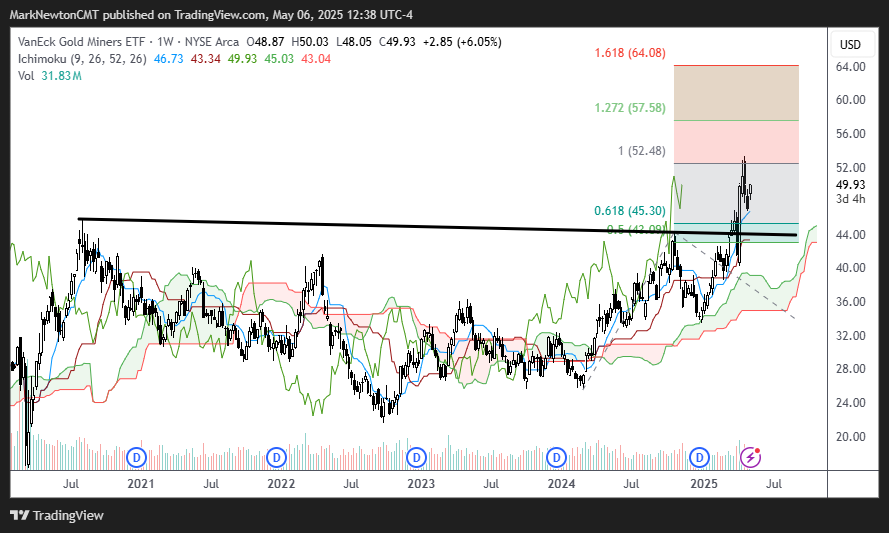Click the TradingView logo at bottom
The width and height of the screenshot is (889, 533).
(x=57, y=515)
